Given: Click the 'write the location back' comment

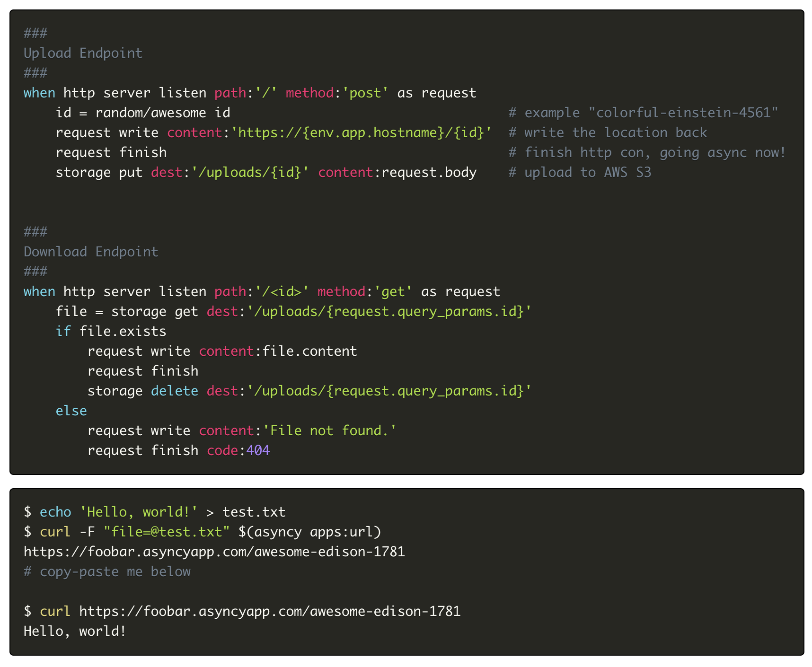Looking at the screenshot, I should [608, 132].
